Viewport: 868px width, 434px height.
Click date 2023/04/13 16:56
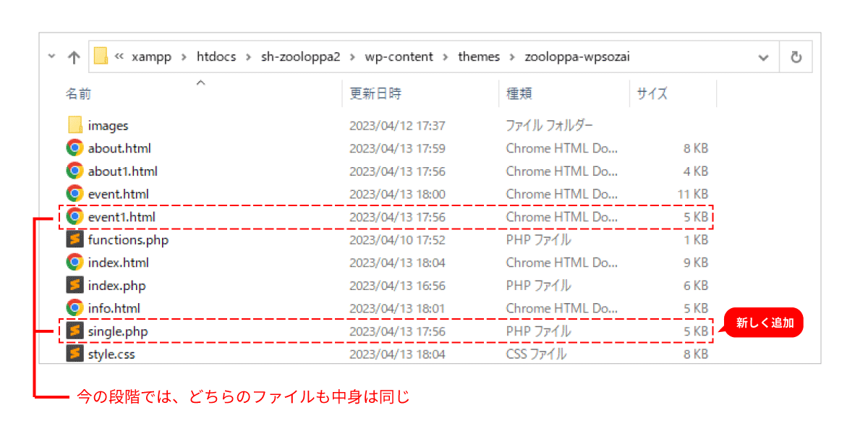pyautogui.click(x=397, y=286)
